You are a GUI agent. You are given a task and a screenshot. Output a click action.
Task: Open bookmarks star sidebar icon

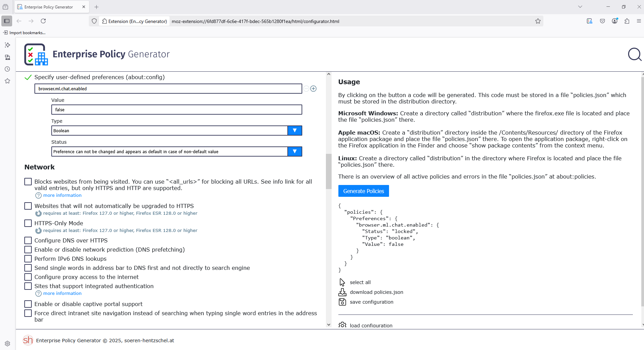[x=7, y=81]
